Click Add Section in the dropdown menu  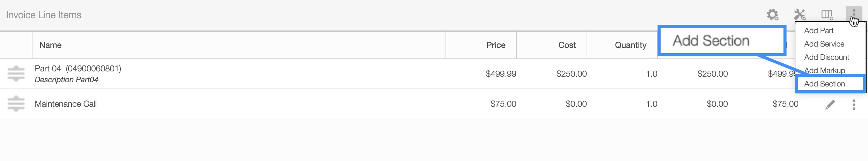pos(824,84)
